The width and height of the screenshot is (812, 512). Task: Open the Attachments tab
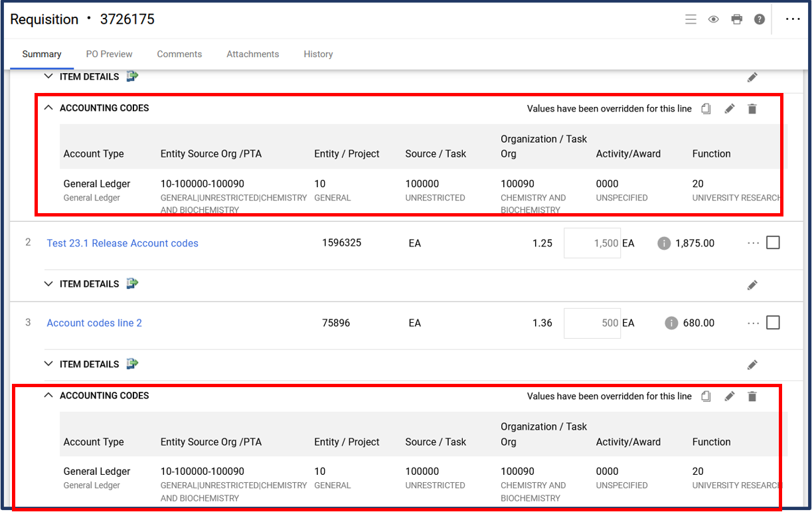pos(252,54)
